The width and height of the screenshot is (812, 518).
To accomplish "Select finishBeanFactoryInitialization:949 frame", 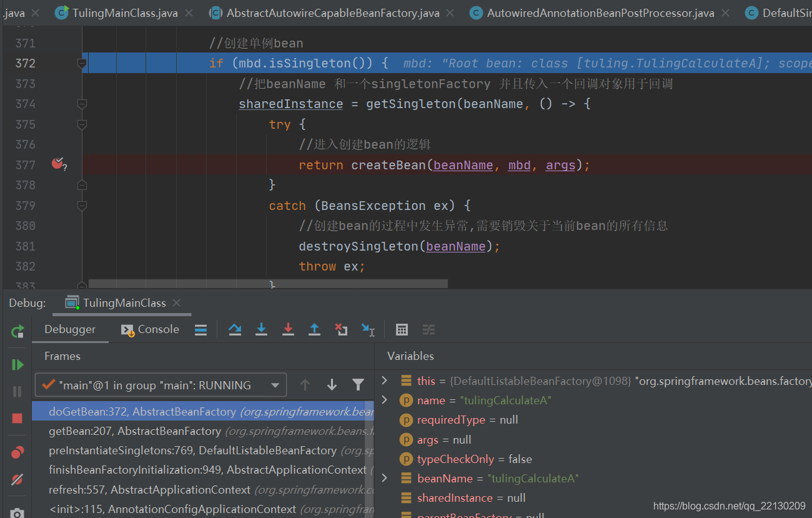I will coord(203,470).
